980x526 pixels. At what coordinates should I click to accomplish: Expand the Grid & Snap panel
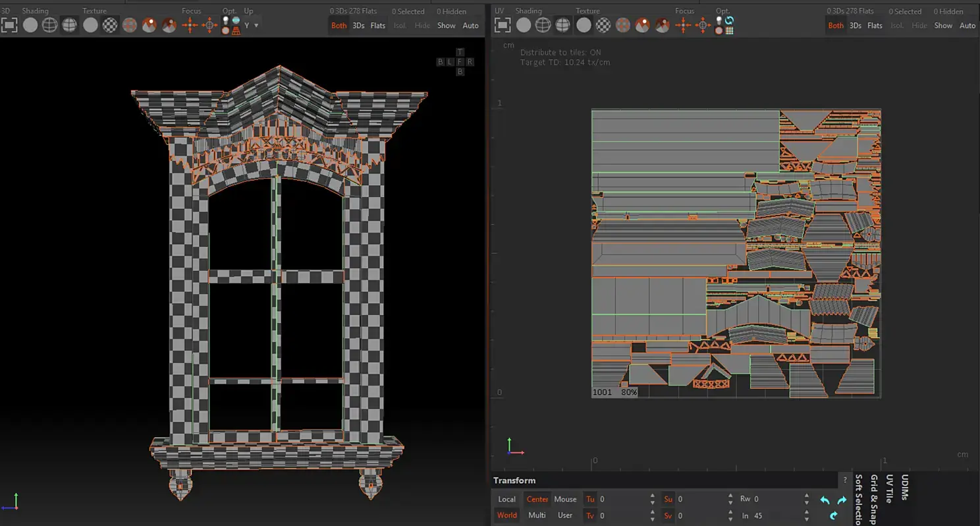pyautogui.click(x=874, y=500)
